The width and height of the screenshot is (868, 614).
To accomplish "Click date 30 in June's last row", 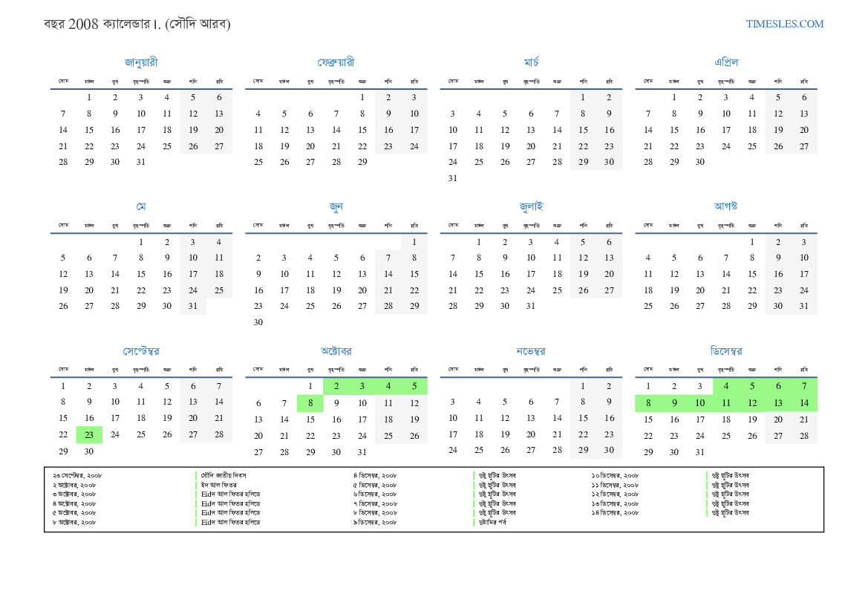I will (258, 322).
